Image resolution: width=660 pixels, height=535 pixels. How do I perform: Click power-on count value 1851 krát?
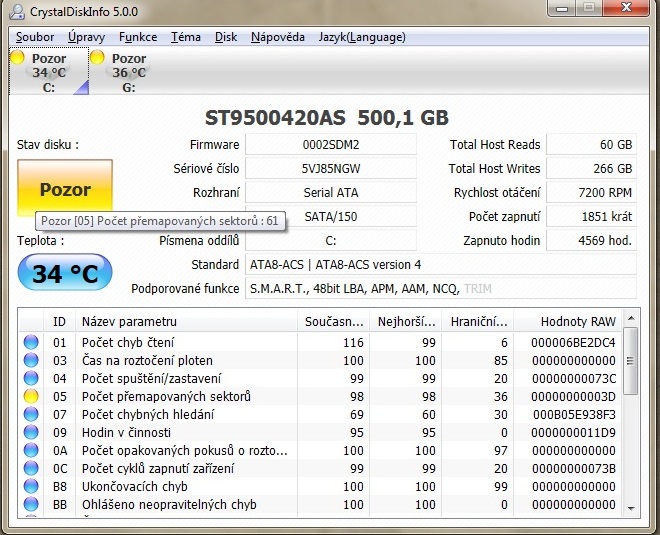coord(591,217)
